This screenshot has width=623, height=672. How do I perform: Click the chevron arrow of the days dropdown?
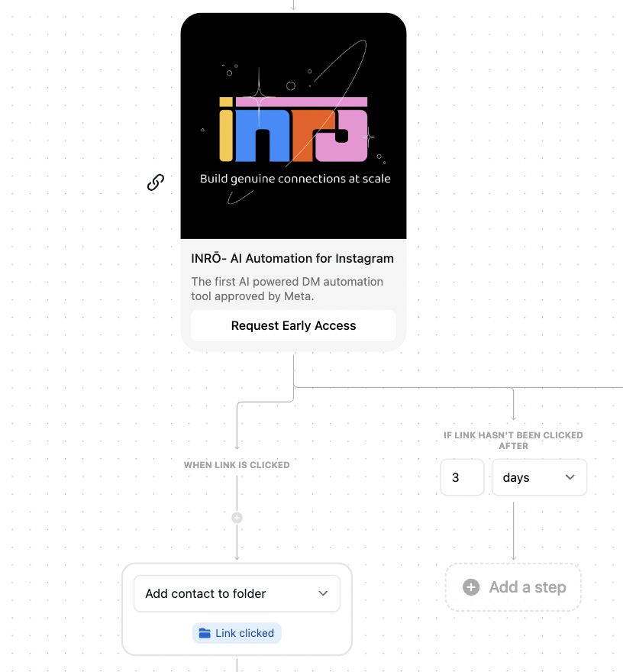point(570,477)
